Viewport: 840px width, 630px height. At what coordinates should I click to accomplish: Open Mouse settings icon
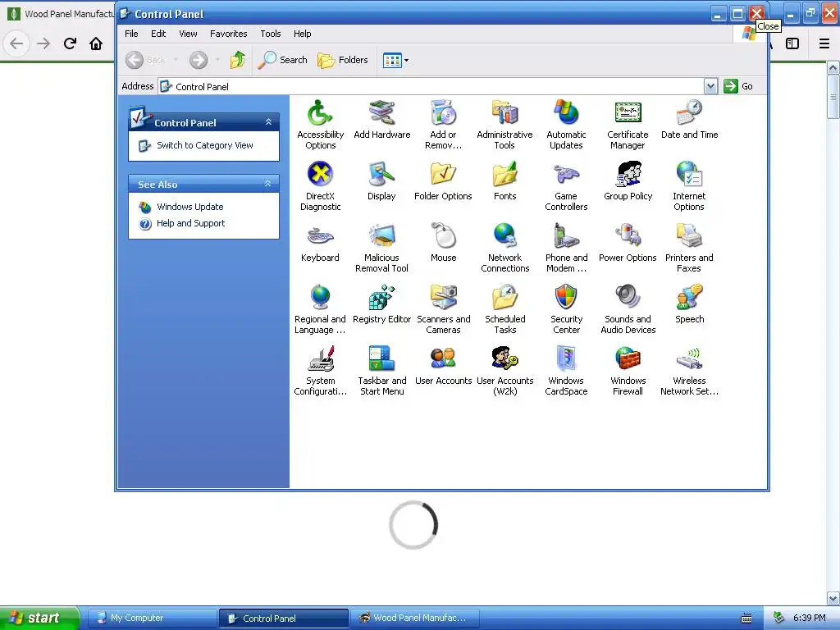pos(443,242)
